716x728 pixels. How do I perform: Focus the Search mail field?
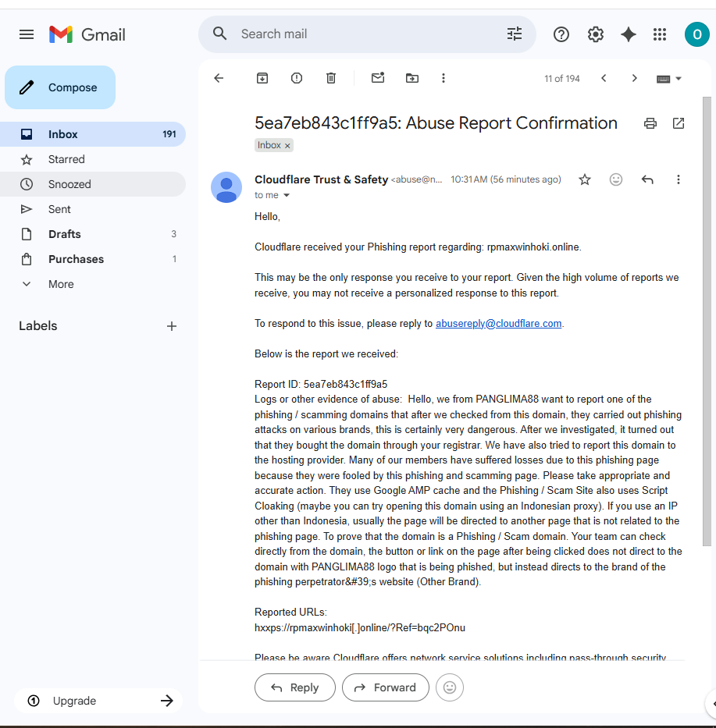(367, 34)
